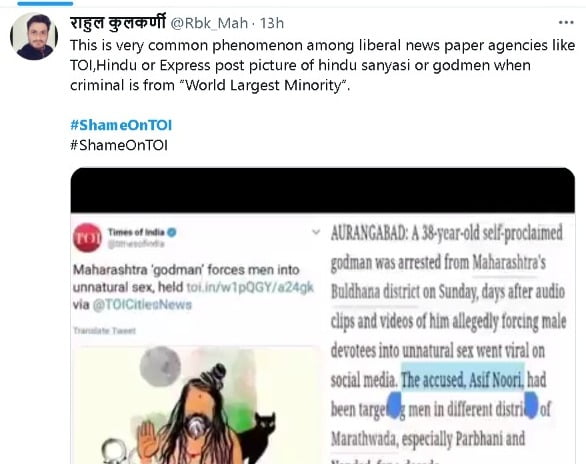This screenshot has height=464, width=586.
Task: Open राहुल कुलकर्णी display name profile
Action: pos(118,23)
